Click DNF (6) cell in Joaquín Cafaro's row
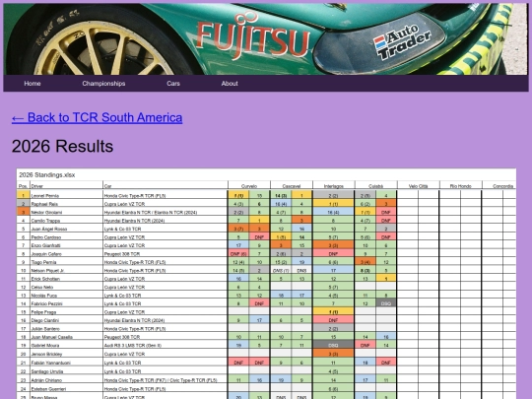Viewport: 532px width, 399px height. (x=238, y=254)
